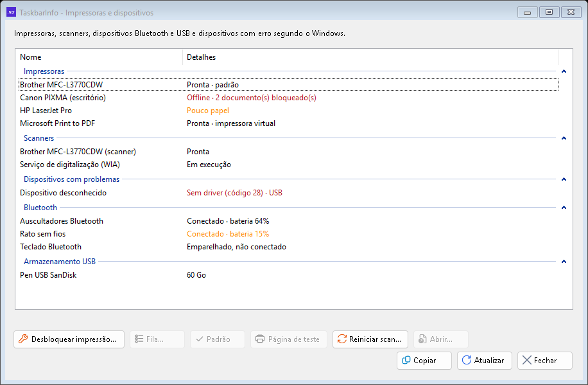
Task: Click the Sem driver (código 28) · USB detail
Action: tap(234, 193)
